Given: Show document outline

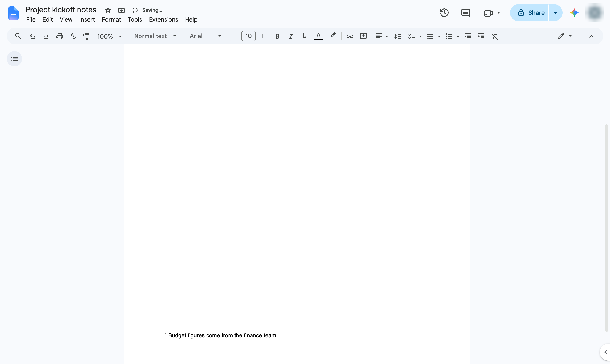Looking at the screenshot, I should tap(14, 59).
